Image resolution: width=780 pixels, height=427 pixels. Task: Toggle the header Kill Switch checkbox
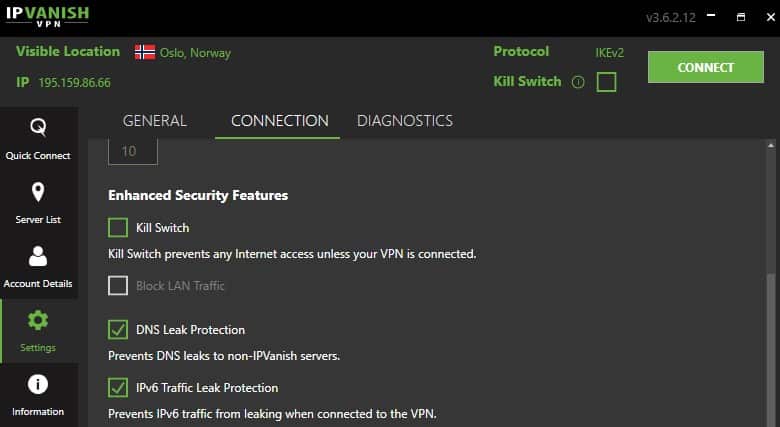[x=606, y=82]
